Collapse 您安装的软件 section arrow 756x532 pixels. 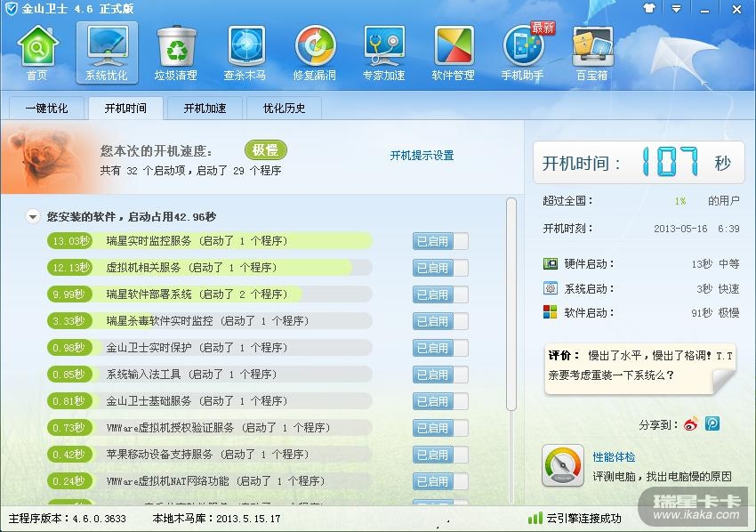tap(33, 216)
